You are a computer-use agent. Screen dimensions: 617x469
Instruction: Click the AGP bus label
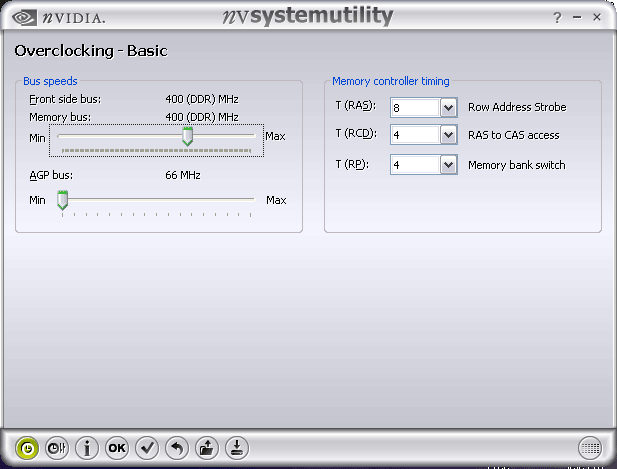pyautogui.click(x=51, y=175)
